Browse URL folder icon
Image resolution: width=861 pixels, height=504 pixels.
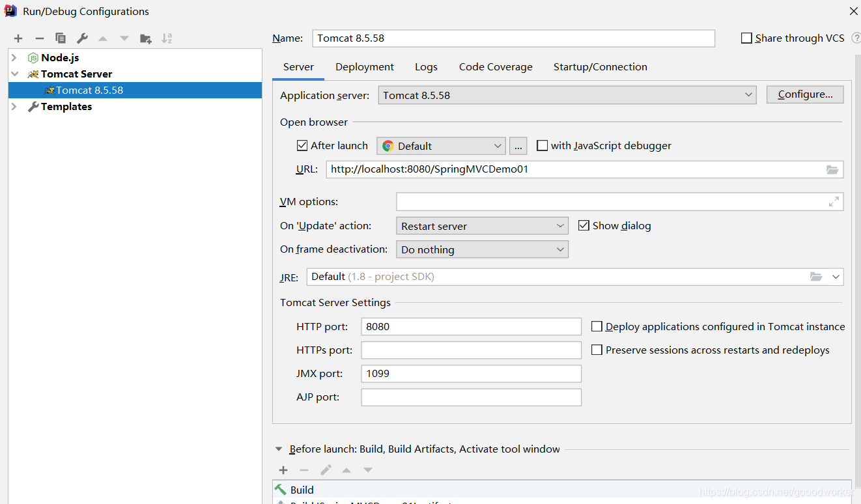tap(832, 169)
